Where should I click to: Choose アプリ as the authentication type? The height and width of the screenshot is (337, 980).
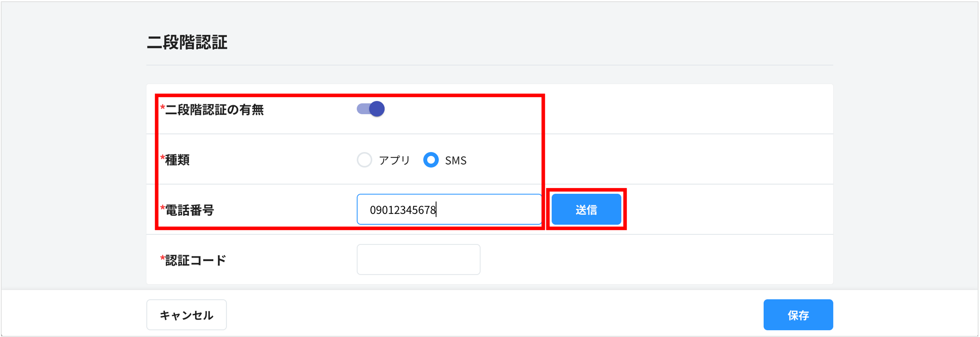click(x=365, y=160)
